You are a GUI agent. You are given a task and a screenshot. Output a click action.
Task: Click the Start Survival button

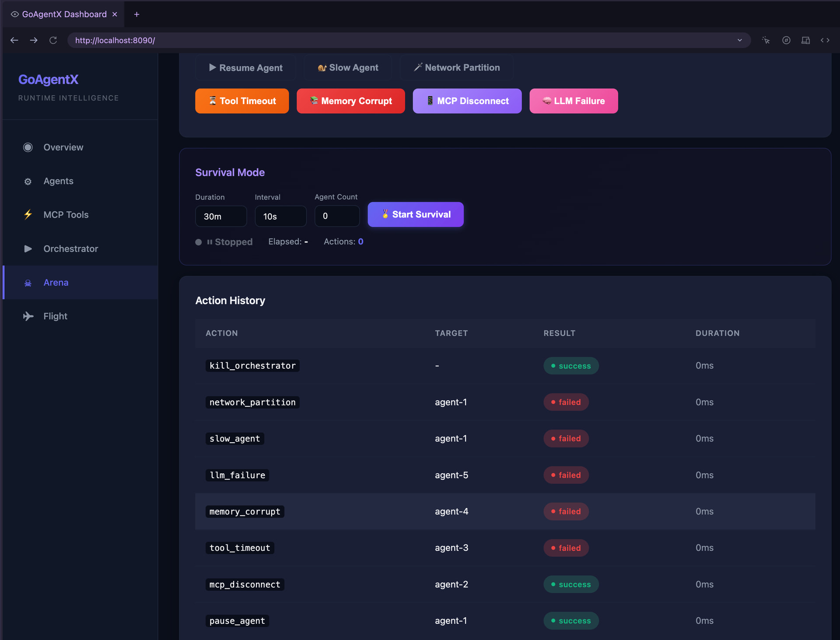pos(416,214)
